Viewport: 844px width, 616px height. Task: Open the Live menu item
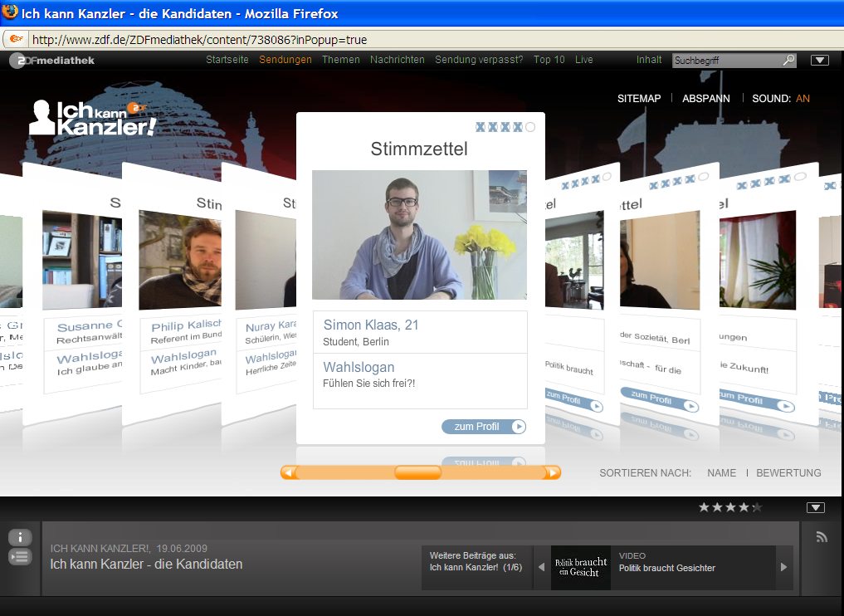point(584,60)
